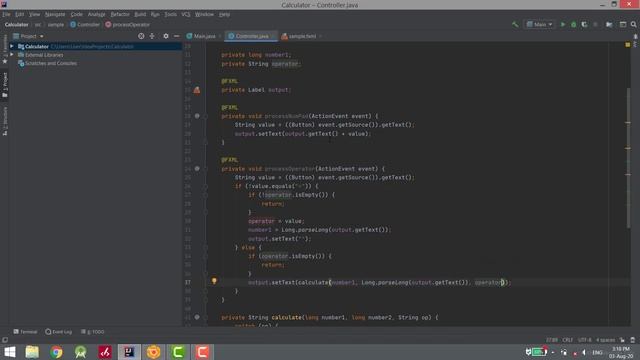
Task: Click the CRLF line separator in status bar
Action: (x=567, y=340)
